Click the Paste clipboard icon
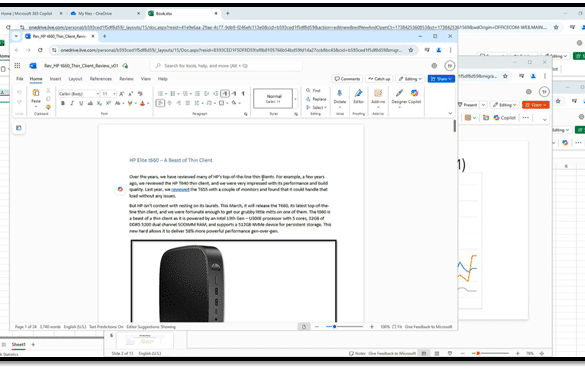This screenshot has height=370, width=585. pyautogui.click(x=36, y=92)
